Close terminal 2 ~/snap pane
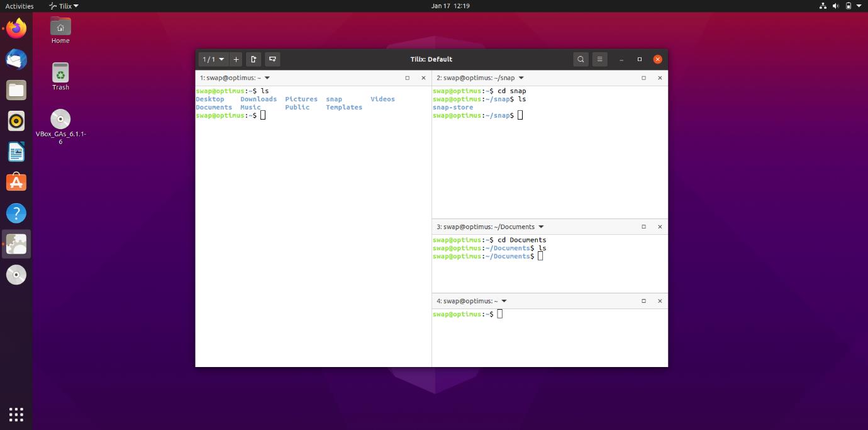 [x=660, y=78]
